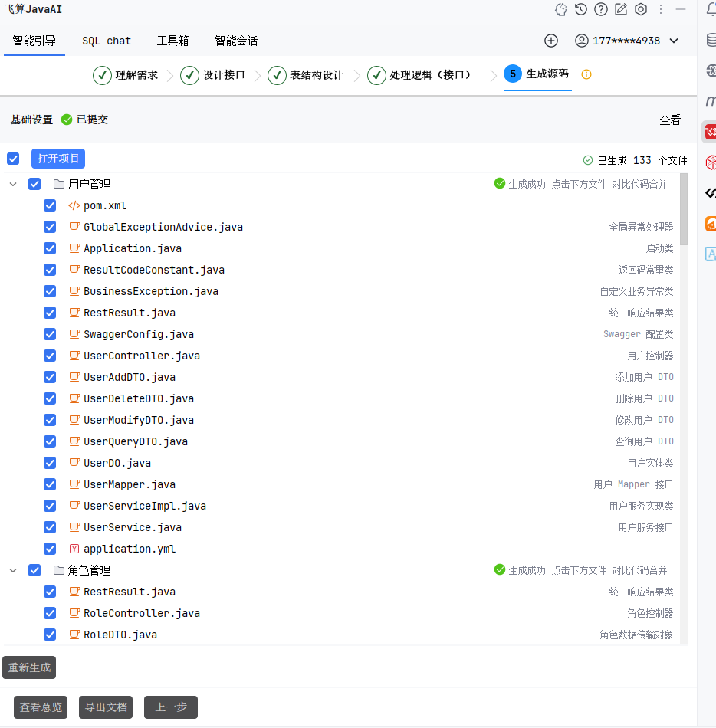Click the 设计接口 step checkmark icon

(189, 75)
